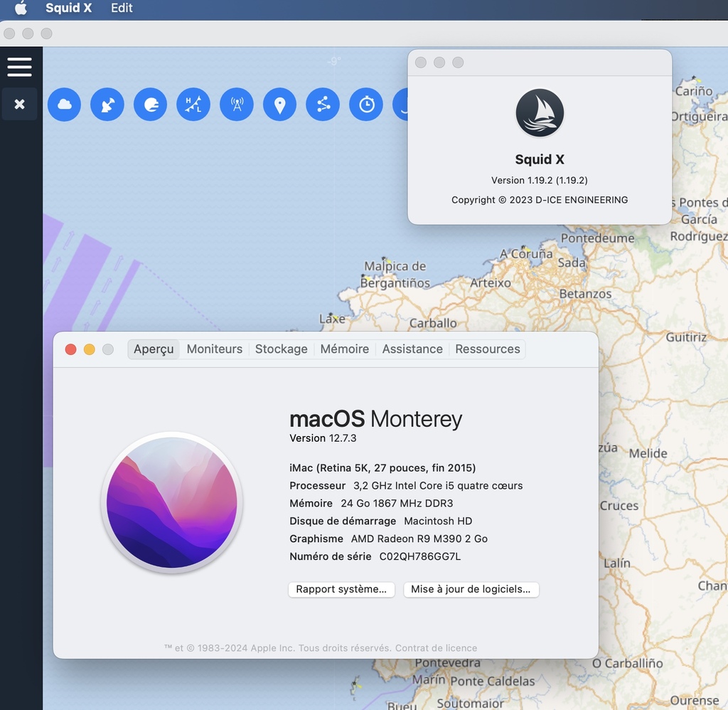
Task: Click the Melide label on the map
Action: pos(648,453)
